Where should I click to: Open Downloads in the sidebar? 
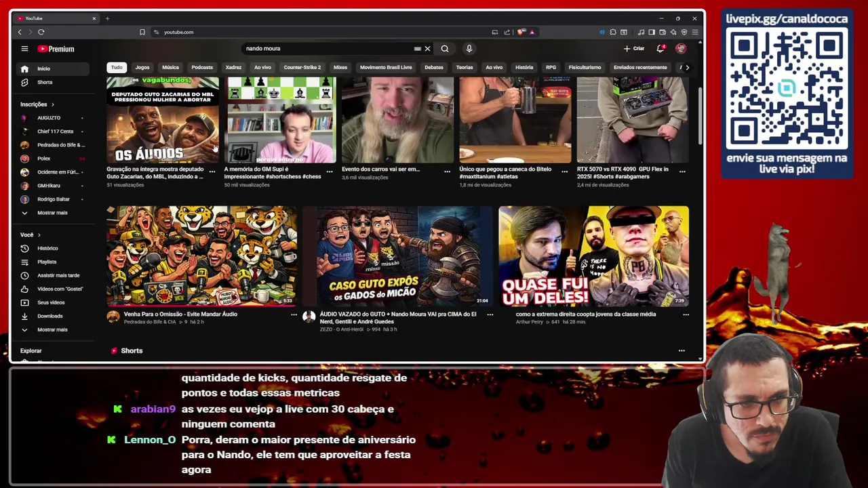[x=53, y=316]
